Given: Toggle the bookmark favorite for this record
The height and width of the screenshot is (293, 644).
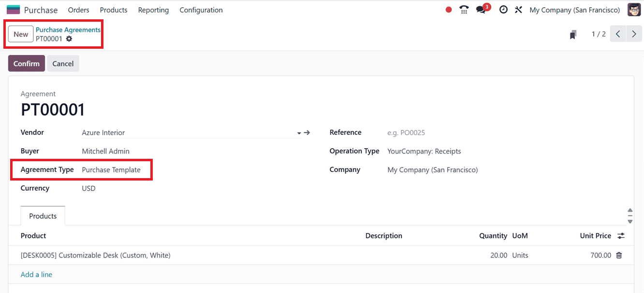Looking at the screenshot, I should coord(573,34).
